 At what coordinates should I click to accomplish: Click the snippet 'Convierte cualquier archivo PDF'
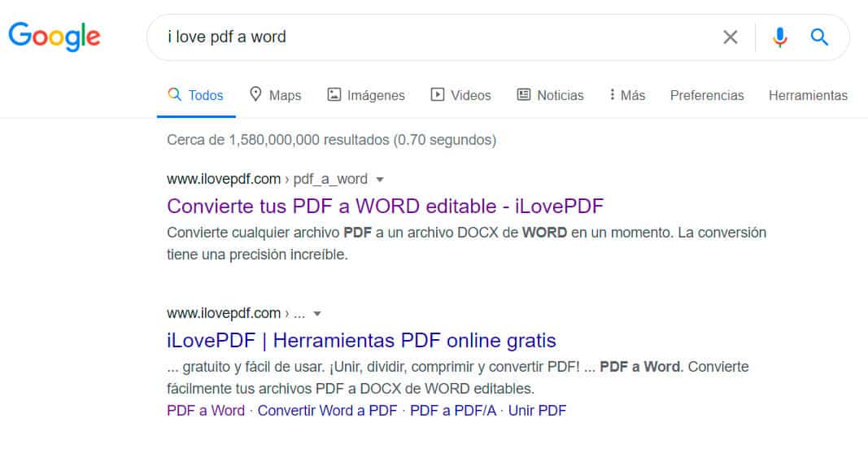(269, 233)
